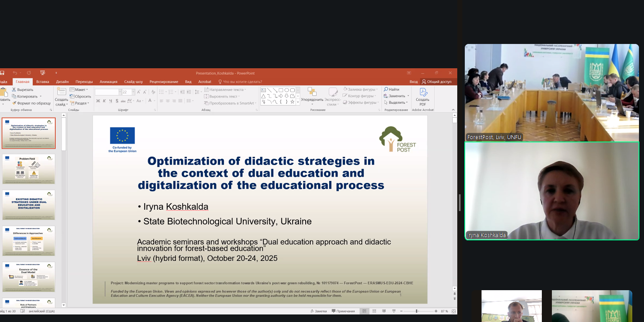Click the Format Painter (Формат по образцу) brush
The height and width of the screenshot is (322, 644).
click(x=14, y=103)
